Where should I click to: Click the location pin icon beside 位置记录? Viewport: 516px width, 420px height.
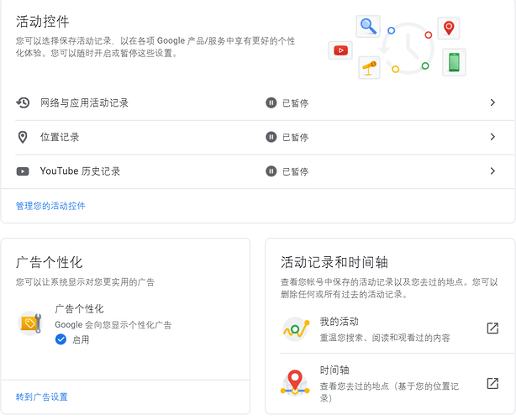(x=23, y=137)
